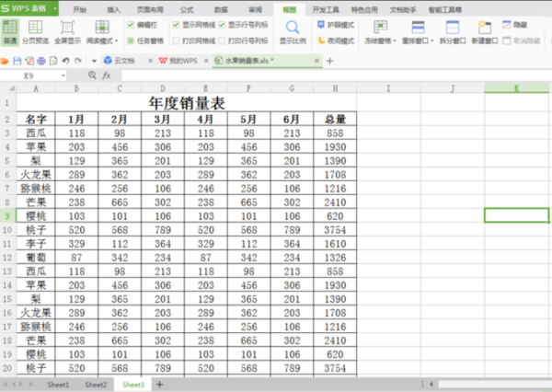
Task: Click the plus icon to add a sheet
Action: click(x=159, y=385)
